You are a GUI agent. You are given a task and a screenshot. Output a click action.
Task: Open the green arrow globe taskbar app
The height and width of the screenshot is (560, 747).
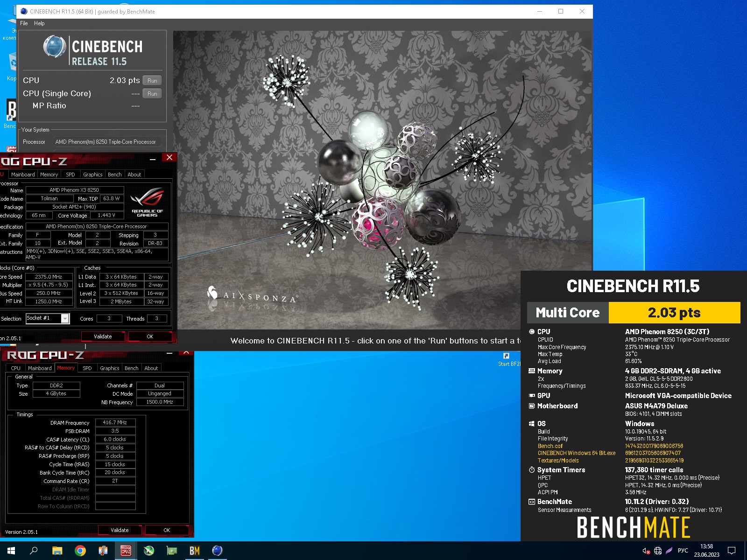[149, 551]
